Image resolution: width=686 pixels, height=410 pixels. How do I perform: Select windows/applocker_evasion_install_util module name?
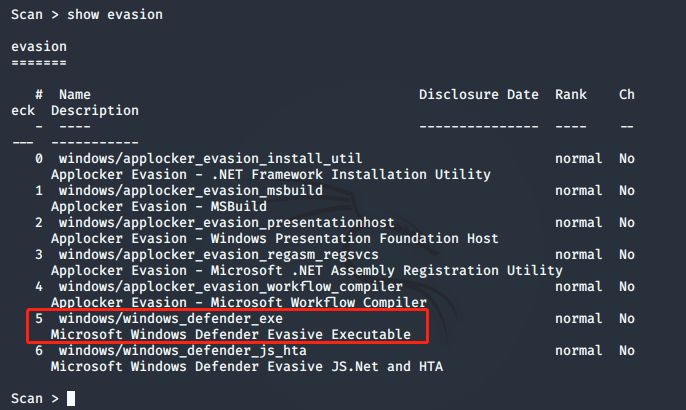[210, 158]
